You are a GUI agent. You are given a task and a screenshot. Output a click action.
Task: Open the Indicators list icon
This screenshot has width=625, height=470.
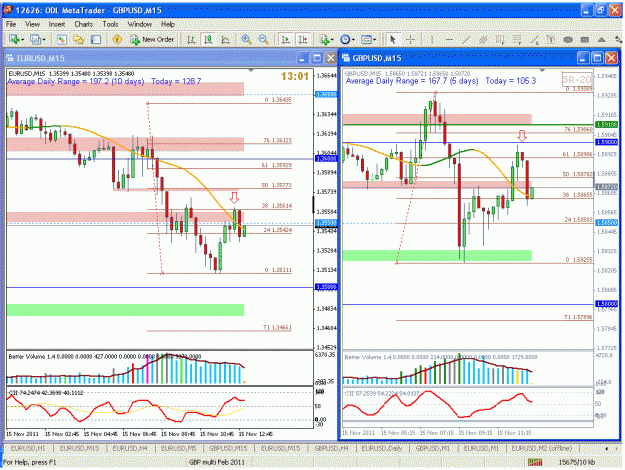[324, 39]
